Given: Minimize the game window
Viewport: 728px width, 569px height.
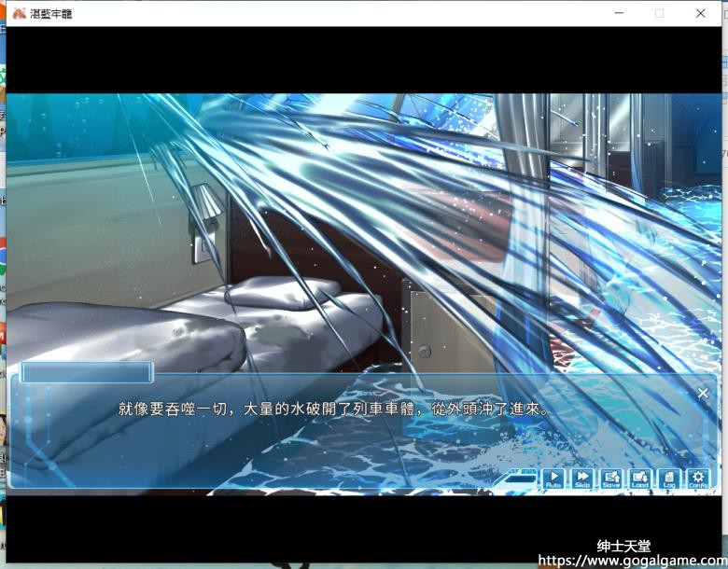Looking at the screenshot, I should (x=618, y=13).
